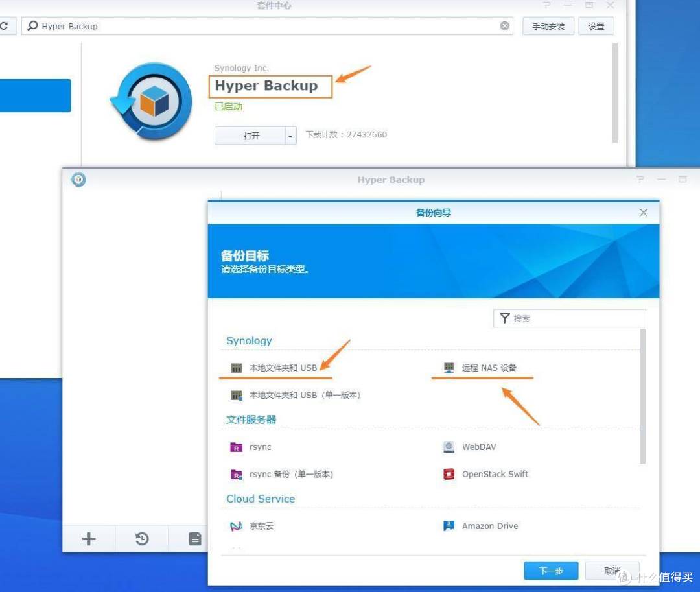700x592 pixels.
Task: Click the funnel filter icon
Action: [505, 318]
